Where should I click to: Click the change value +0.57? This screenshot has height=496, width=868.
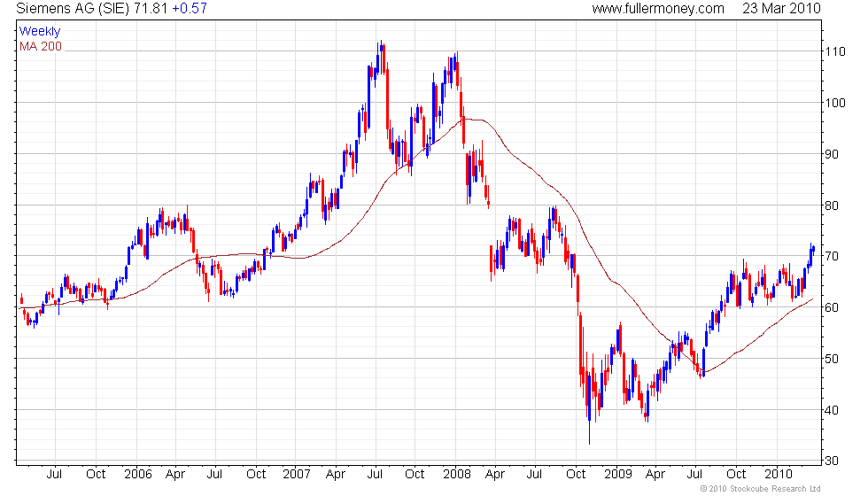pyautogui.click(x=190, y=8)
